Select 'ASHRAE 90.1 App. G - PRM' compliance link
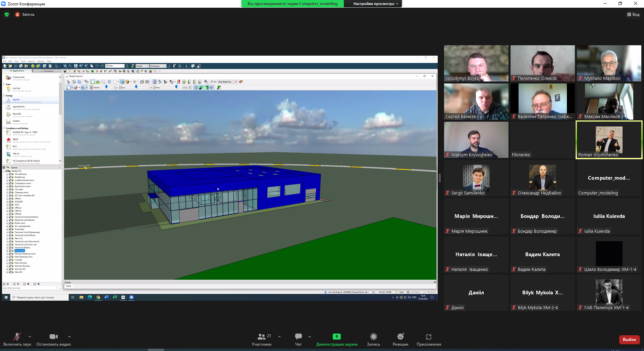Screen dimensions: 644x351 pyautogui.click(x=25, y=132)
